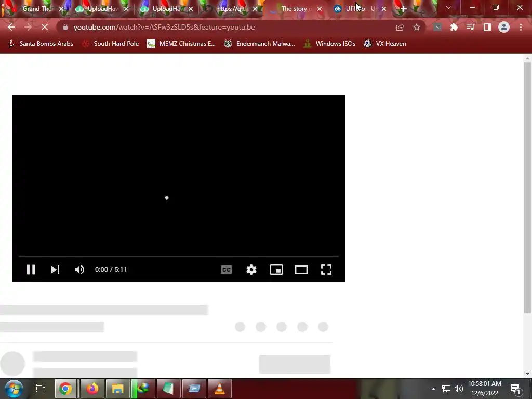
Task: Share this page icon in address bar
Action: (x=400, y=28)
